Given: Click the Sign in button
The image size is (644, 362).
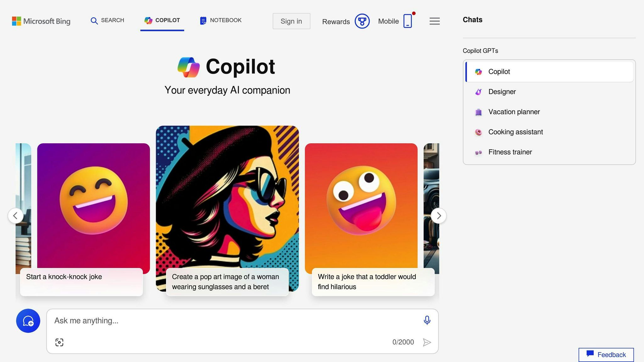Looking at the screenshot, I should pyautogui.click(x=291, y=21).
